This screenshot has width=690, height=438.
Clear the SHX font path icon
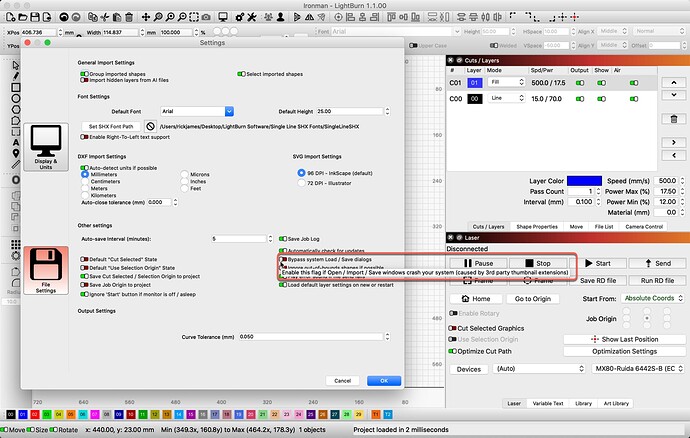[x=150, y=126]
